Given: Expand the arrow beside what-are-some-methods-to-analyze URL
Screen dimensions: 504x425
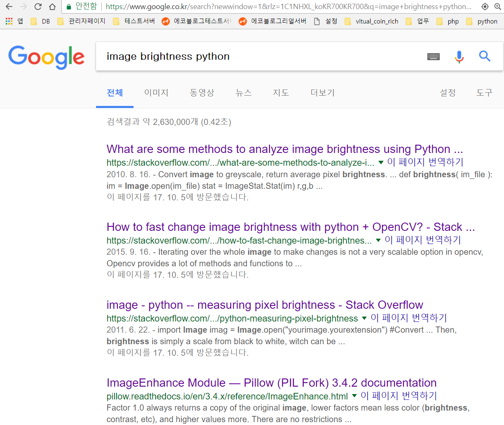Looking at the screenshot, I should coord(381,162).
